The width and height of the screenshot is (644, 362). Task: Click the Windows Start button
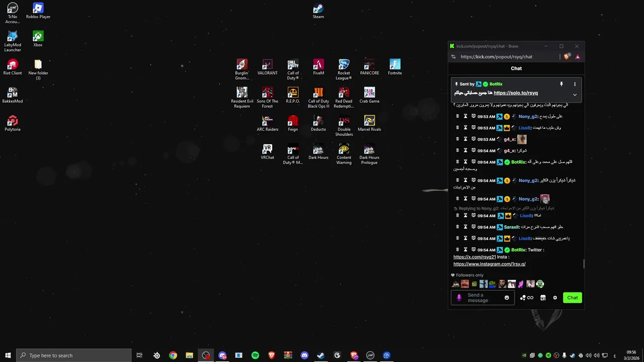click(x=8, y=355)
